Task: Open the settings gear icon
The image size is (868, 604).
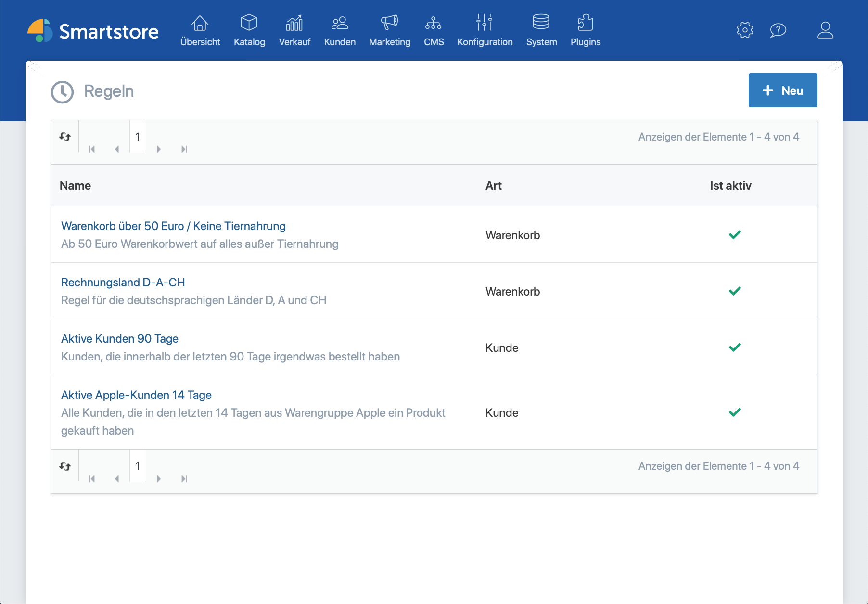Action: point(744,30)
